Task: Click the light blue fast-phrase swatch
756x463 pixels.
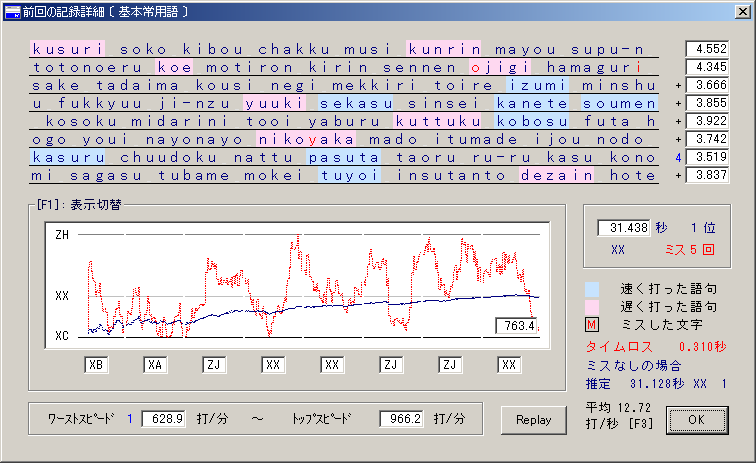Action: (x=592, y=289)
